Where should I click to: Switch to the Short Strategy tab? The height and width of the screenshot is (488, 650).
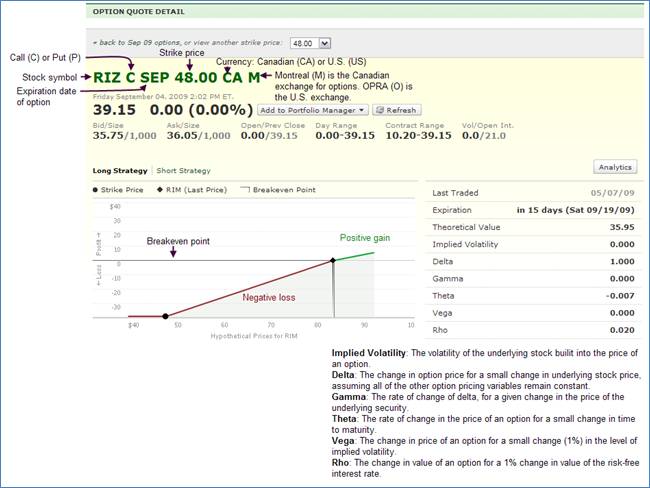coord(183,170)
